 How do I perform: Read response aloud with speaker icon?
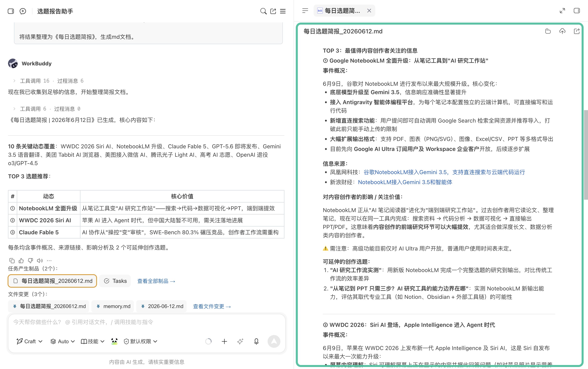tap(40, 261)
